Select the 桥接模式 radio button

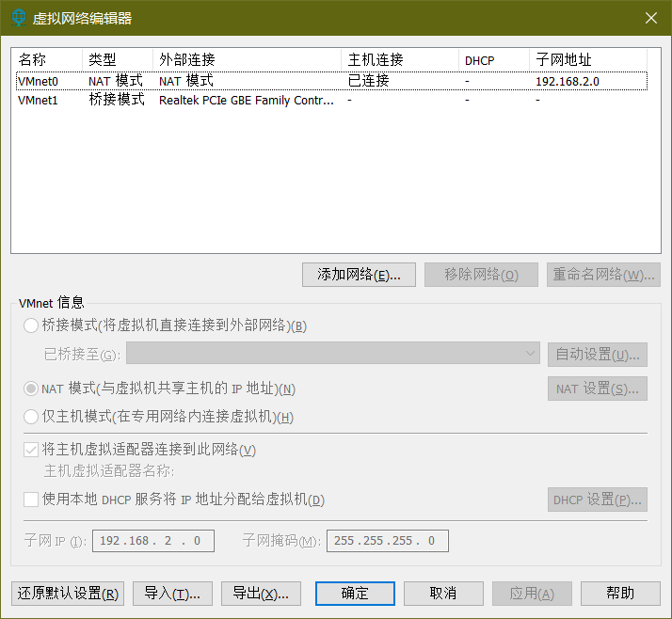(x=31, y=326)
